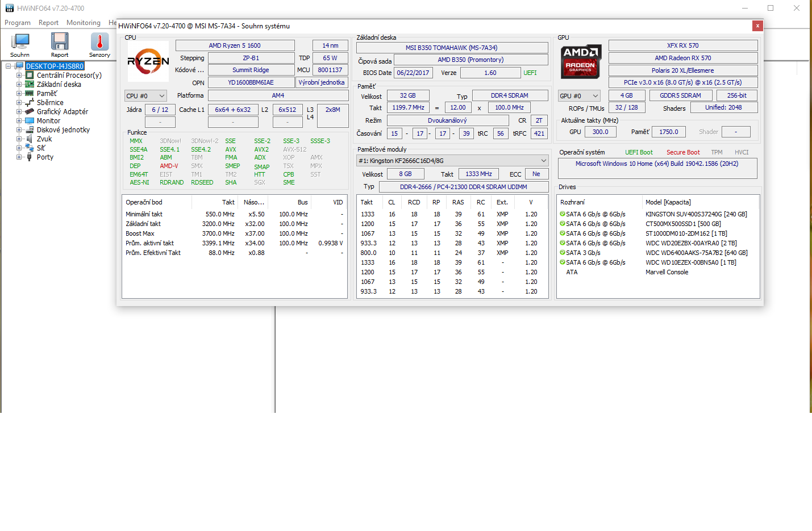Click the Paměť memory module icon
This screenshot has height=531, width=812.
30,93
